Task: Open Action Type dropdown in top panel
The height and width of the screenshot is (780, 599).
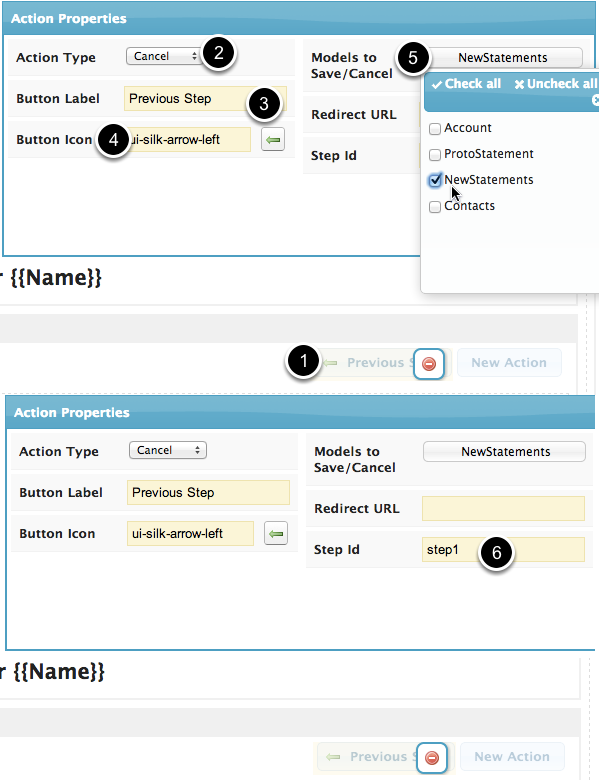Action: 163,56
